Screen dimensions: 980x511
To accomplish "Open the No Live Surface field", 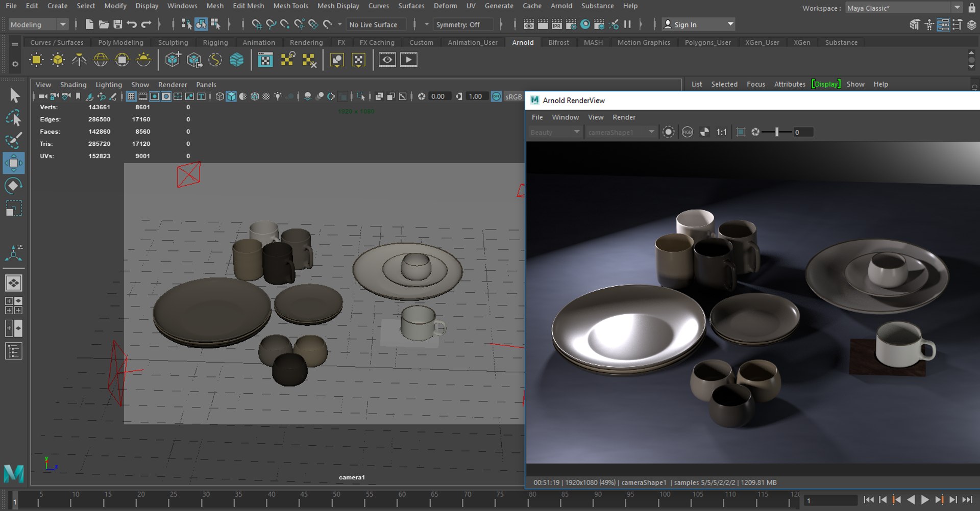I will coord(376,24).
